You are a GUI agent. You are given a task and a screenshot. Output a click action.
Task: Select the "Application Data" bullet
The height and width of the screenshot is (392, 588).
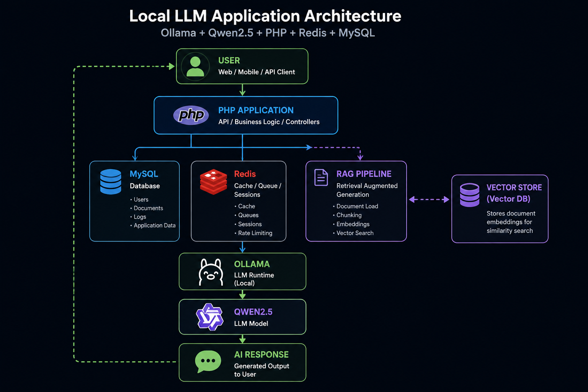(x=153, y=225)
